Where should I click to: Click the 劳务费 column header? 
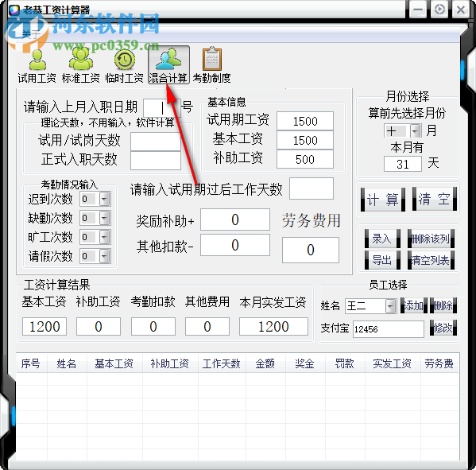tap(439, 363)
